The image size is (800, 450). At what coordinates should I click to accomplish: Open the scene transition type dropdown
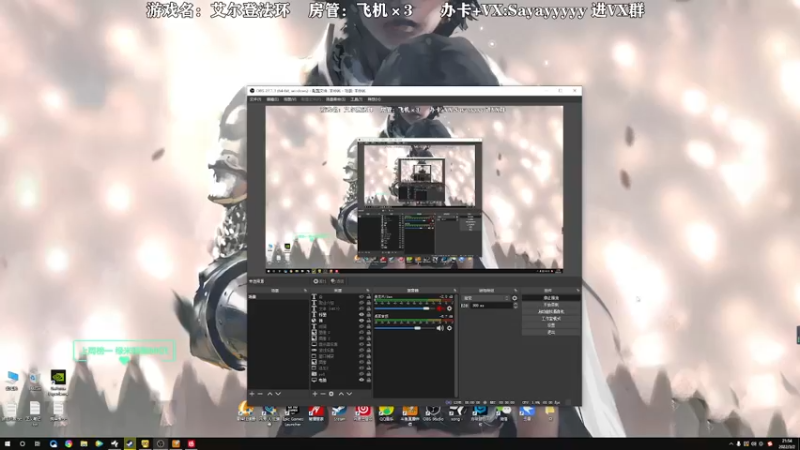click(485, 298)
